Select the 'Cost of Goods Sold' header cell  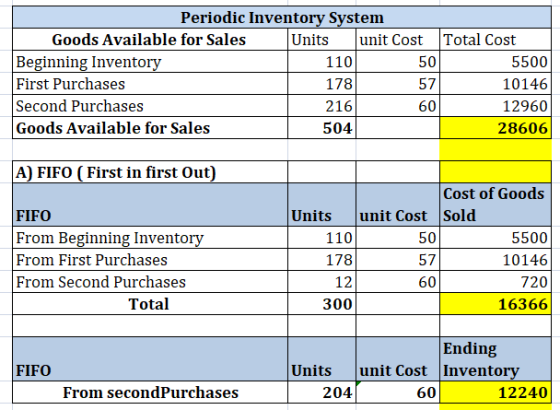pos(495,205)
